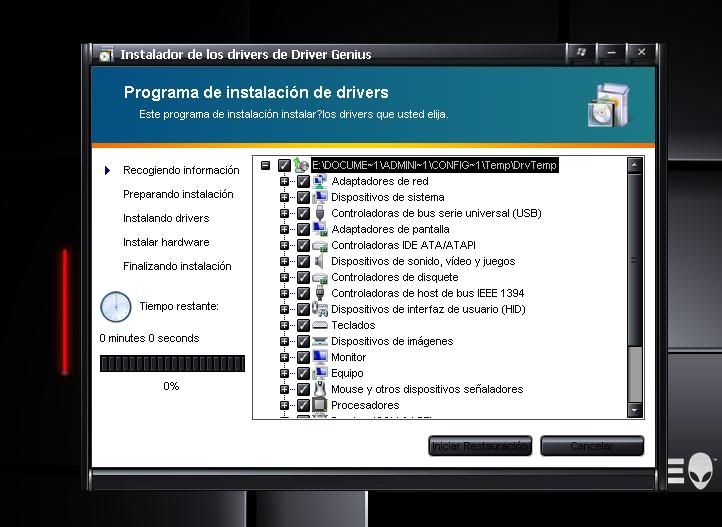The width and height of the screenshot is (722, 527).
Task: Select the Instalando drivers step
Action: point(166,218)
